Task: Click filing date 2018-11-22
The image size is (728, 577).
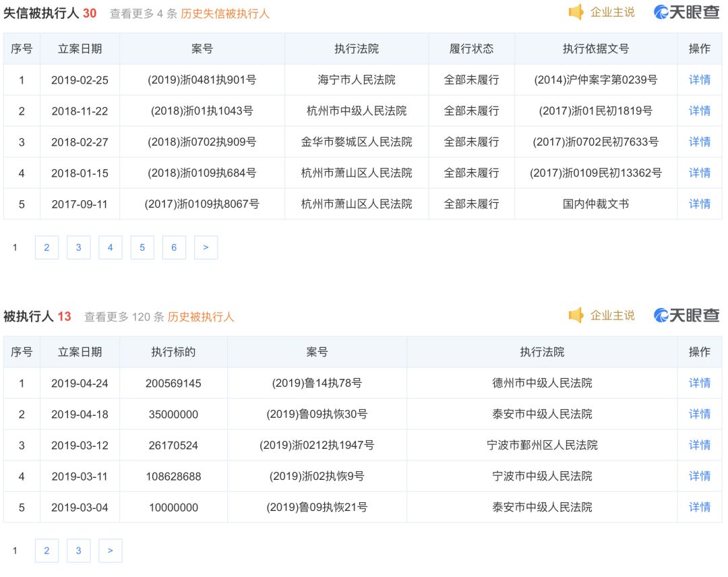Action: click(80, 111)
